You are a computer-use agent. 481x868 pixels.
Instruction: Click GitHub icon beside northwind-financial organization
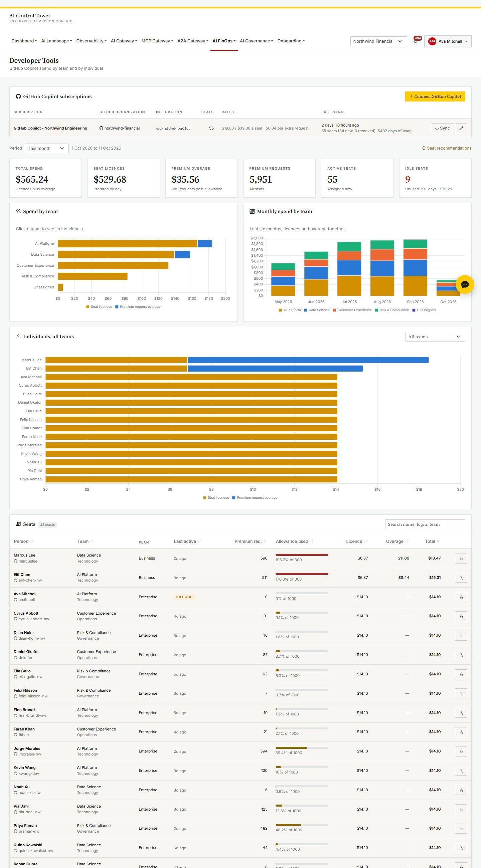(101, 128)
